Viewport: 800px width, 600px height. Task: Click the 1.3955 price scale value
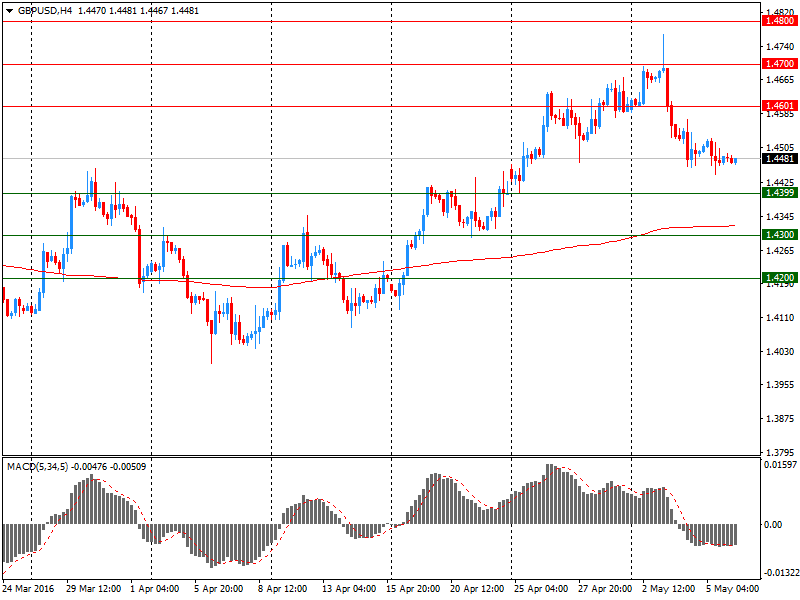tap(780, 385)
